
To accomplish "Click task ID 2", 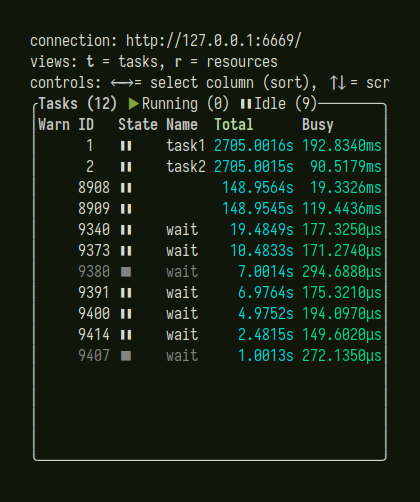I will (x=90, y=167).
